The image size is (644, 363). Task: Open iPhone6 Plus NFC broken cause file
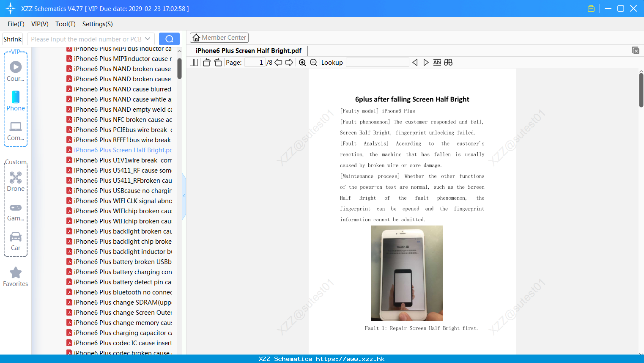coord(119,120)
